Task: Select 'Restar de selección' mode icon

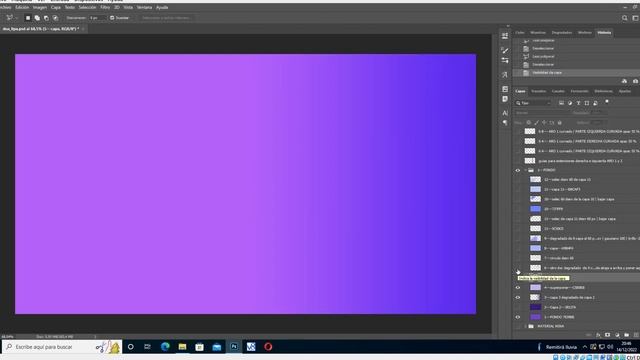Action: (x=46, y=18)
